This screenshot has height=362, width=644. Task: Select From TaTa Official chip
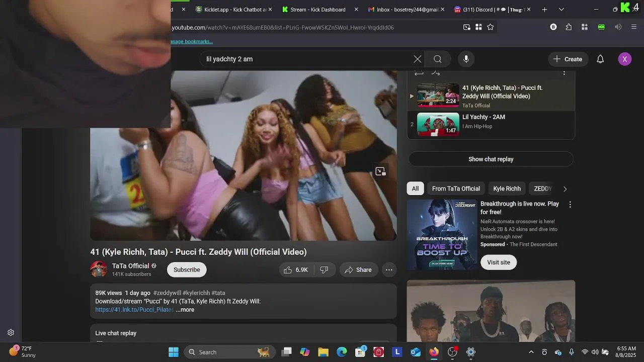point(456,189)
